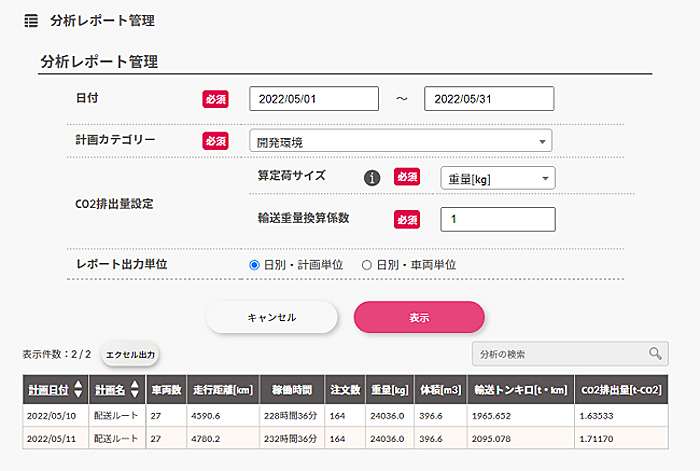Click 配送ルート in 2022/05/10 row
Screen dimensions: 700x471
point(116,416)
